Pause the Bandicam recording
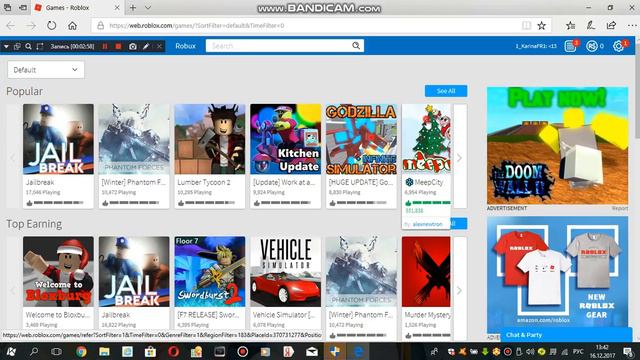The image size is (640, 360). pyautogui.click(x=105, y=47)
